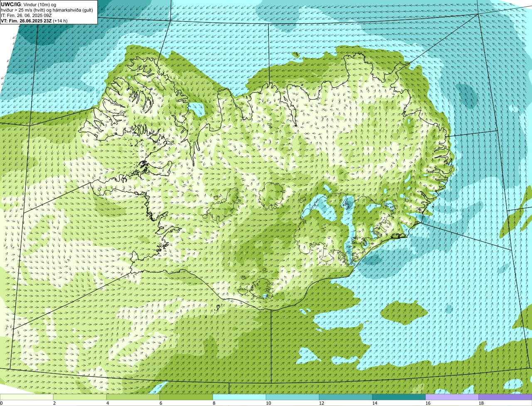532x406 pixels.
Task: Click the legend scale label 4
Action: click(x=108, y=403)
